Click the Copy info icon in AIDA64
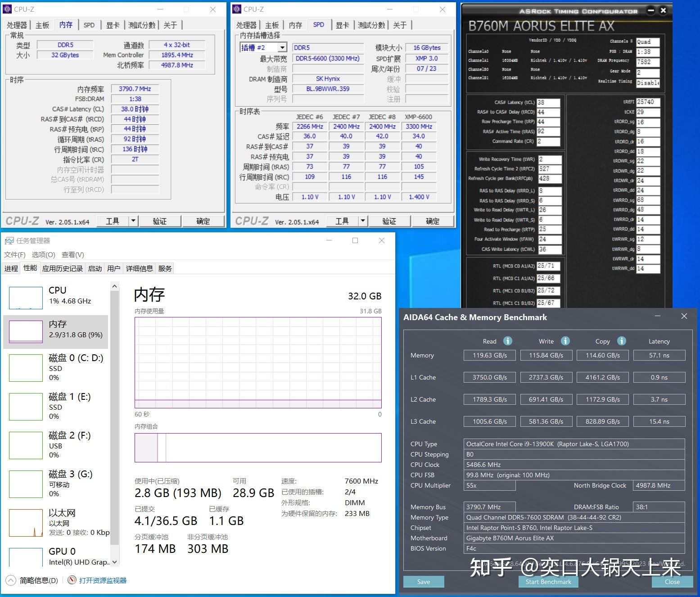Screen dimensions: 700x597 [622, 341]
